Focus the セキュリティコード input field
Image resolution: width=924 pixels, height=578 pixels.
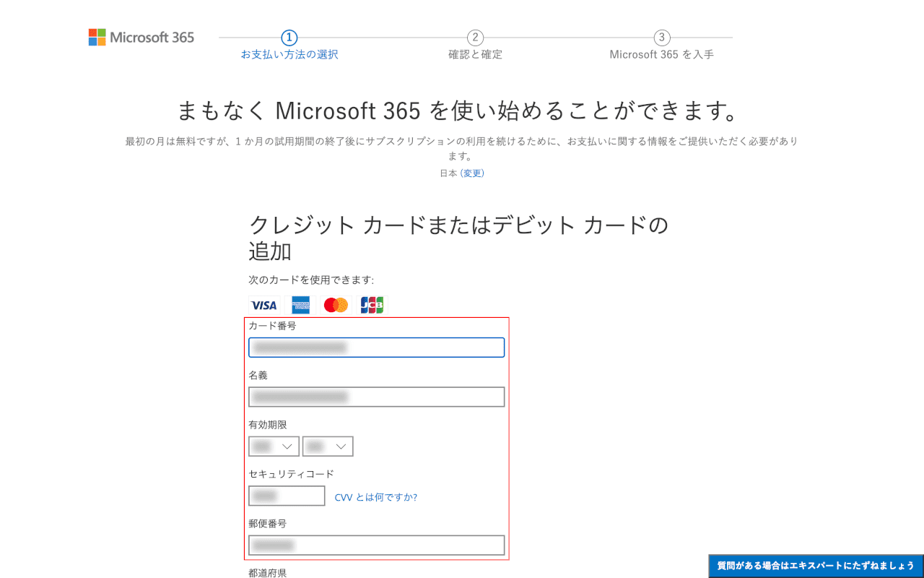(x=287, y=496)
